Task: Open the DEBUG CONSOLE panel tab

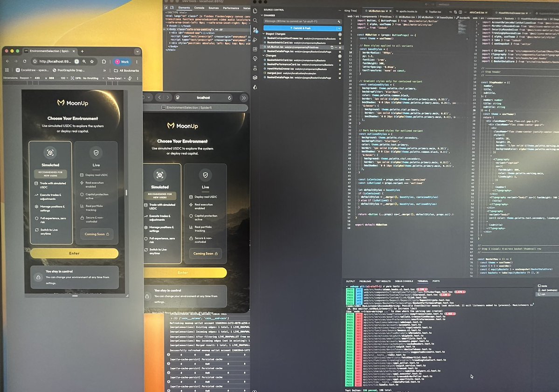Action: [404, 281]
